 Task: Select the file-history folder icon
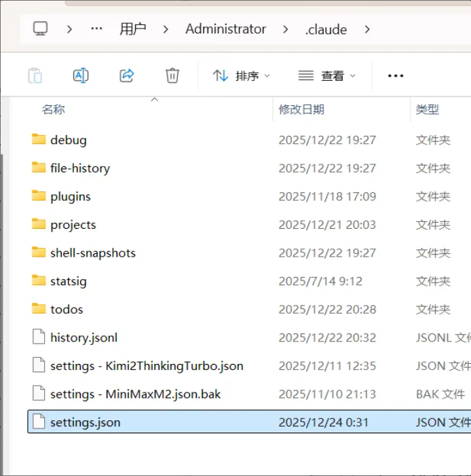pyautogui.click(x=39, y=168)
